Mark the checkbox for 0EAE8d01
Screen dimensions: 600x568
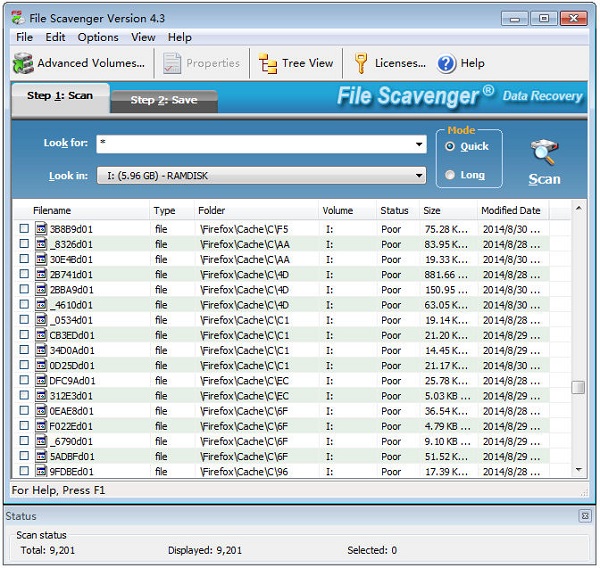click(24, 411)
